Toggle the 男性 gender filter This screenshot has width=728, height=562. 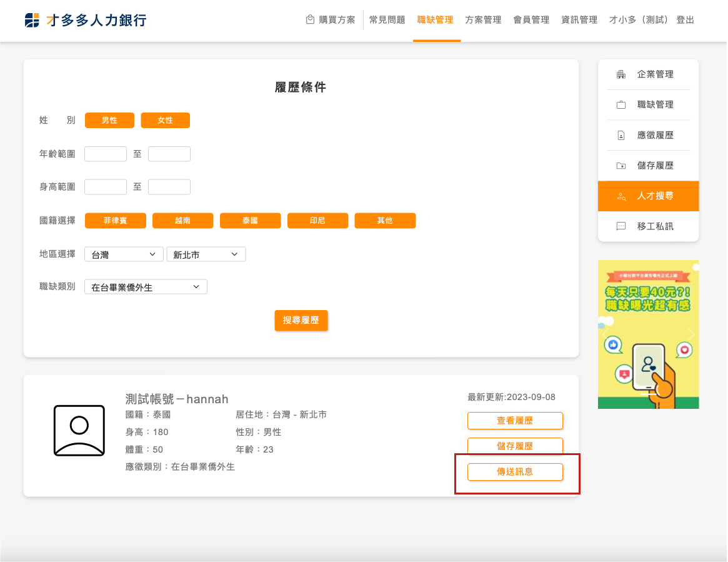[x=109, y=120]
